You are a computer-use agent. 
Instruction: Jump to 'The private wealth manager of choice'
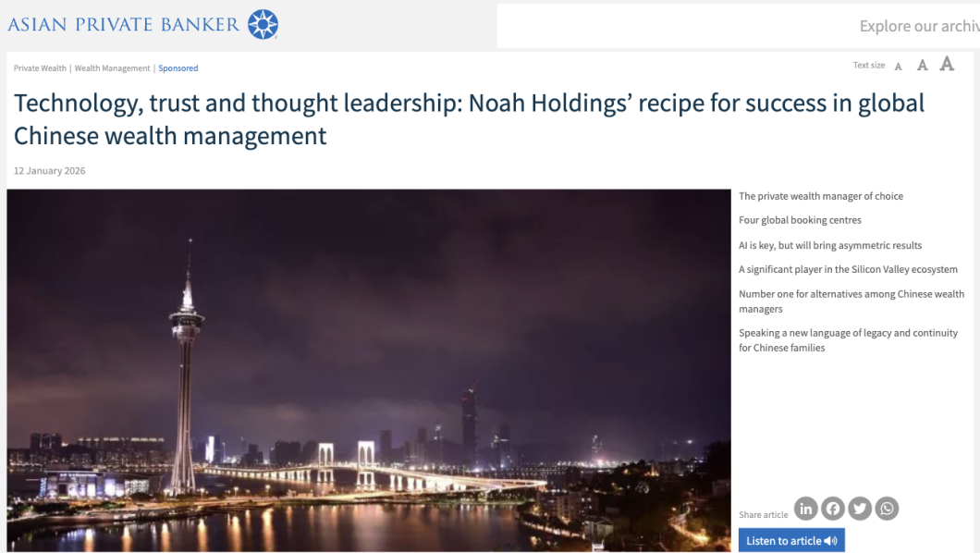coord(821,195)
